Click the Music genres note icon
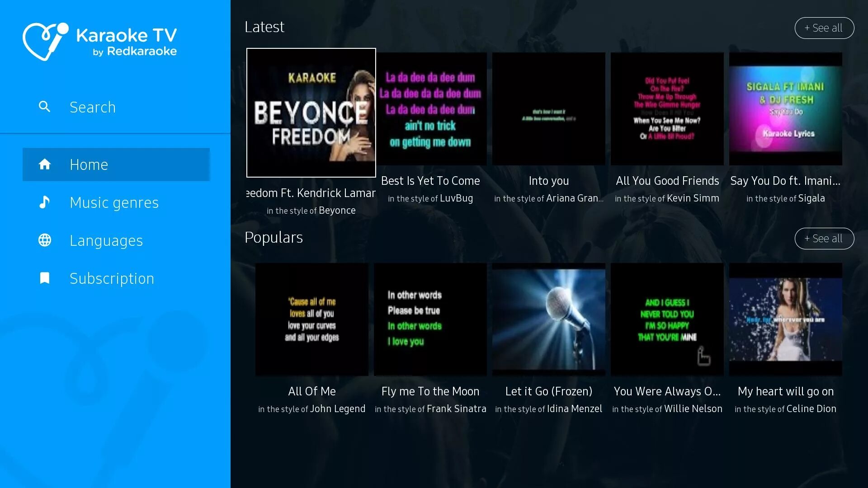Screen dimensions: 868x488 (x=44, y=202)
